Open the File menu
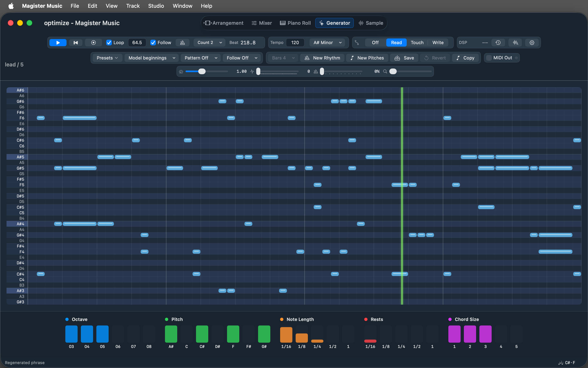Viewport: 588px width, 368px height. [x=75, y=6]
